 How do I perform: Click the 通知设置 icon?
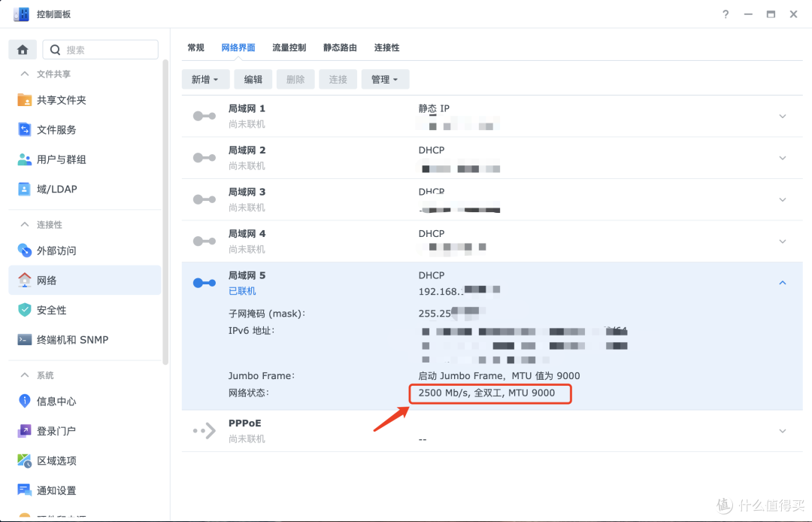click(24, 490)
